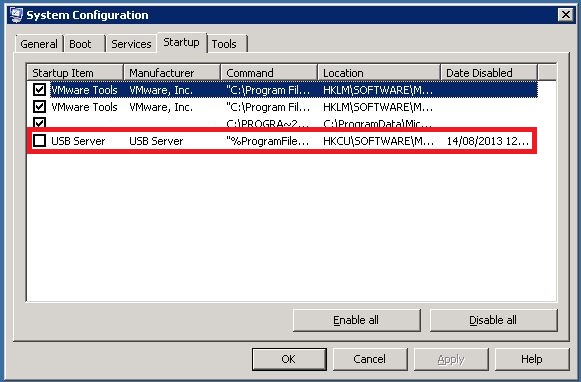
Task: Sort by Manufacturer column header
Action: click(172, 73)
